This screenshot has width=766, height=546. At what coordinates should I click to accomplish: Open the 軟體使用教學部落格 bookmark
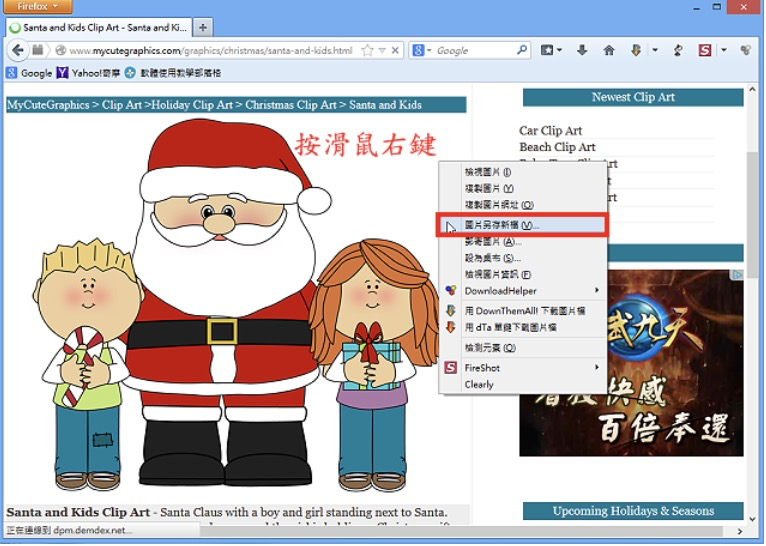(172, 73)
